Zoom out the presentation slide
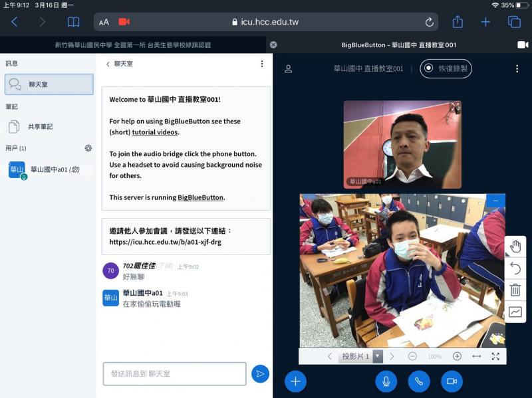The width and height of the screenshot is (532, 398). pos(412,356)
